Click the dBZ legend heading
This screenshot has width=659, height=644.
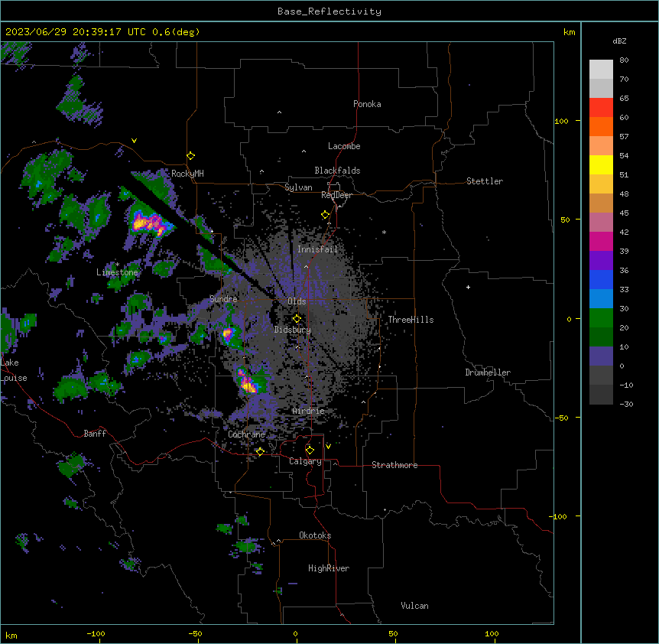tap(619, 41)
